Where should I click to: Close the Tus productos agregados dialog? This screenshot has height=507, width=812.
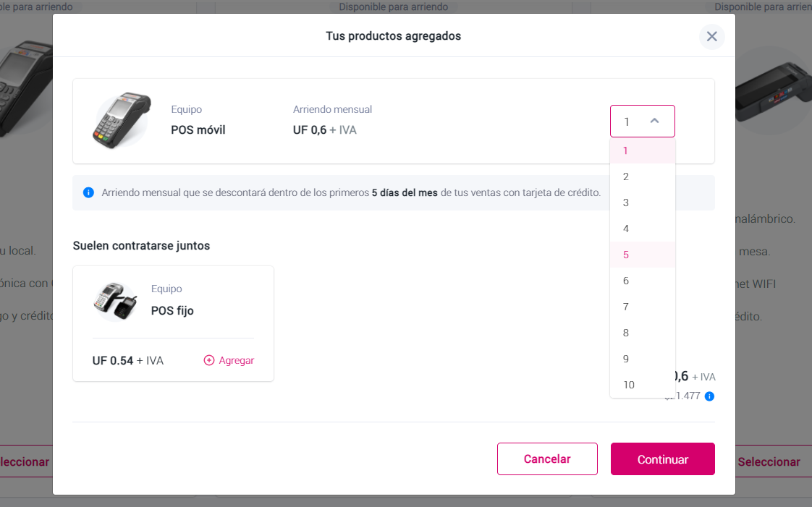tap(711, 37)
